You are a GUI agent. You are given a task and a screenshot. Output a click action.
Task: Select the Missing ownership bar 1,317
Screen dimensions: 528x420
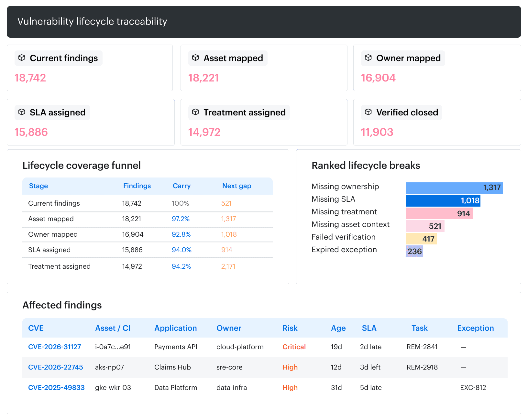click(454, 188)
